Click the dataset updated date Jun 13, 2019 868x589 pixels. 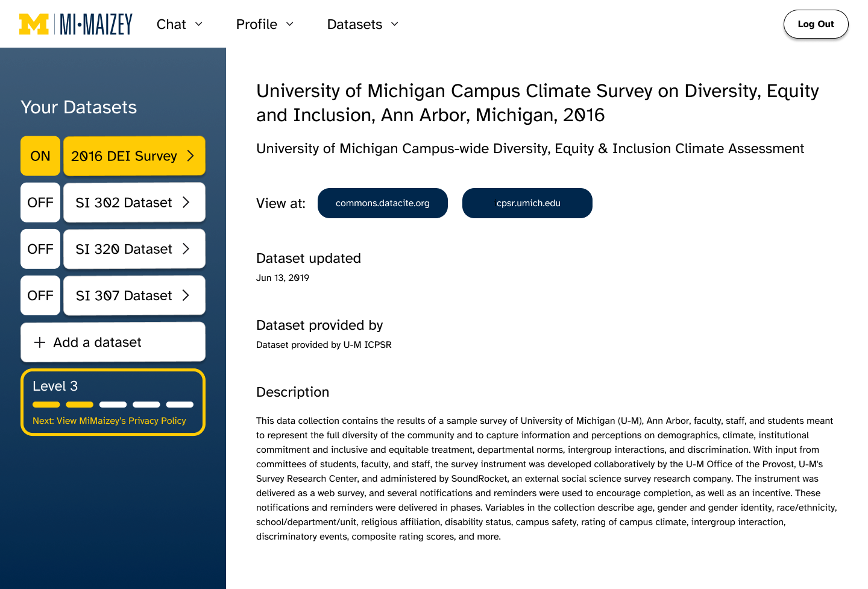[283, 278]
